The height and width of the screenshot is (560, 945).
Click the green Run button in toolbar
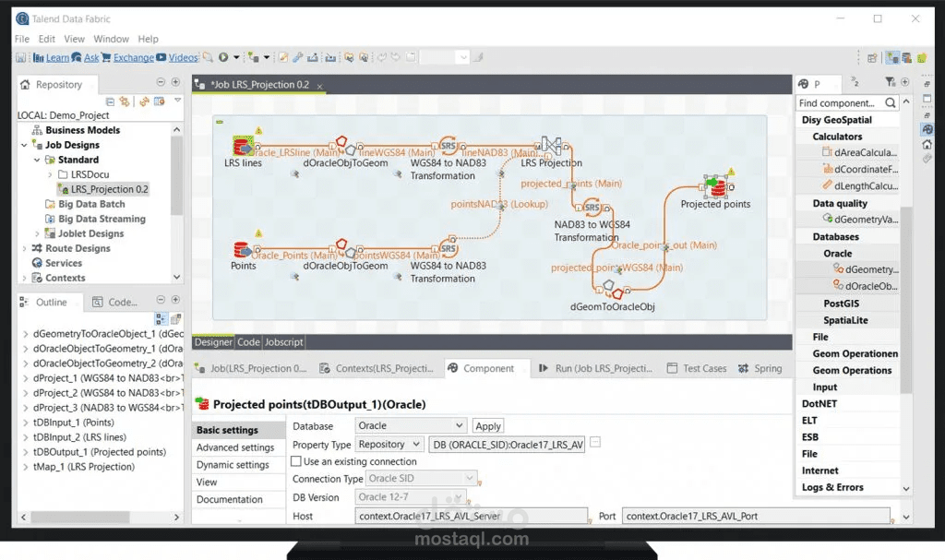pos(223,57)
